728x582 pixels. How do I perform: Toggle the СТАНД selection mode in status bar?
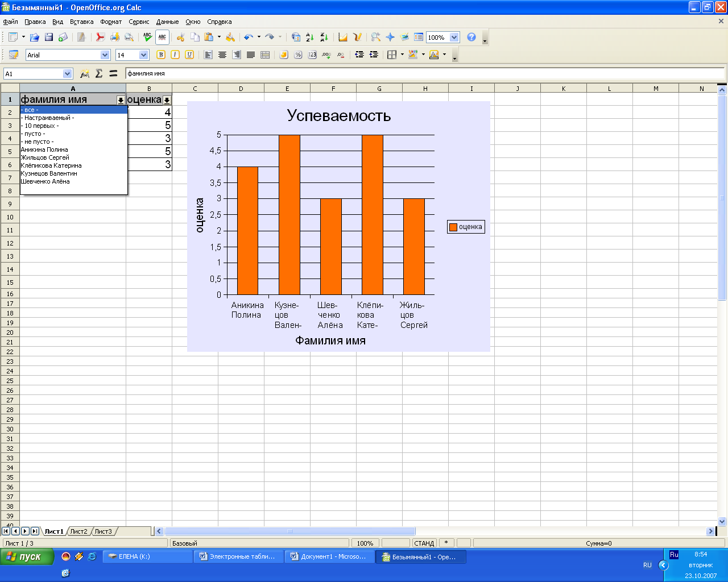coord(424,543)
